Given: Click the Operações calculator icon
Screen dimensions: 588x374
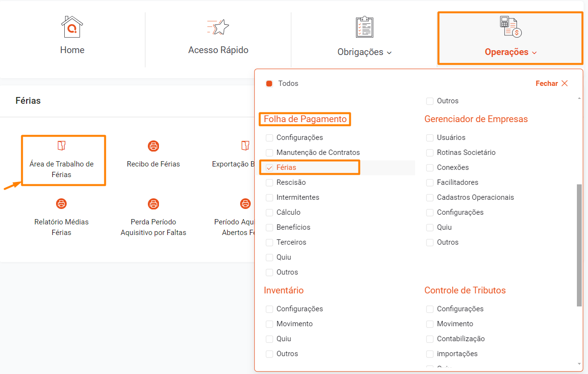Looking at the screenshot, I should [510, 27].
